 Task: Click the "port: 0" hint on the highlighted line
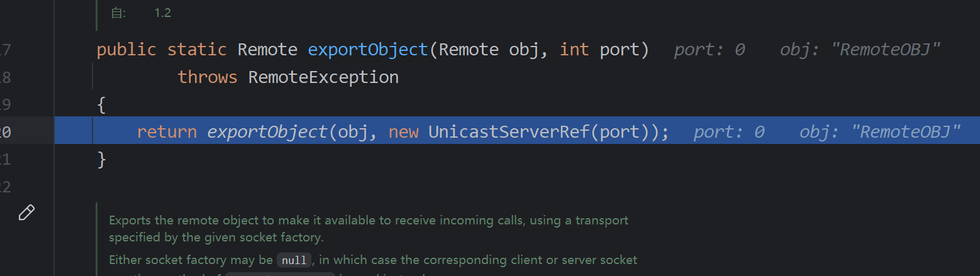[729, 132]
